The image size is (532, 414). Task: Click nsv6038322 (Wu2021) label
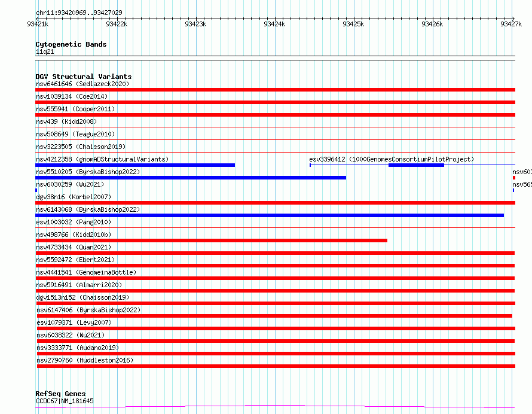pyautogui.click(x=71, y=335)
